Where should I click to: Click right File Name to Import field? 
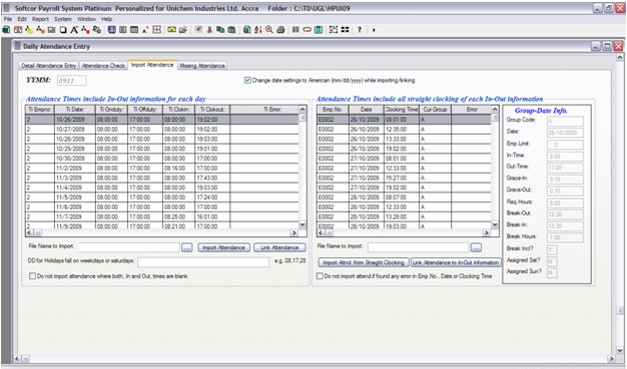point(418,247)
